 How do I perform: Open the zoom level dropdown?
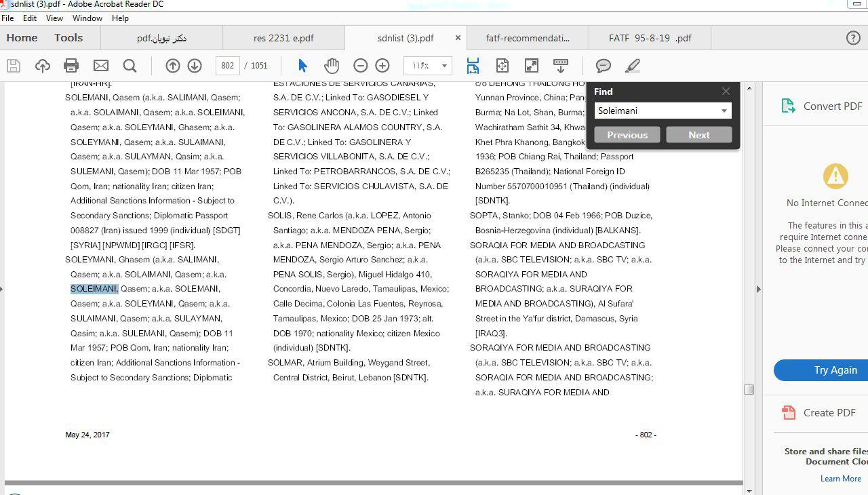(444, 66)
